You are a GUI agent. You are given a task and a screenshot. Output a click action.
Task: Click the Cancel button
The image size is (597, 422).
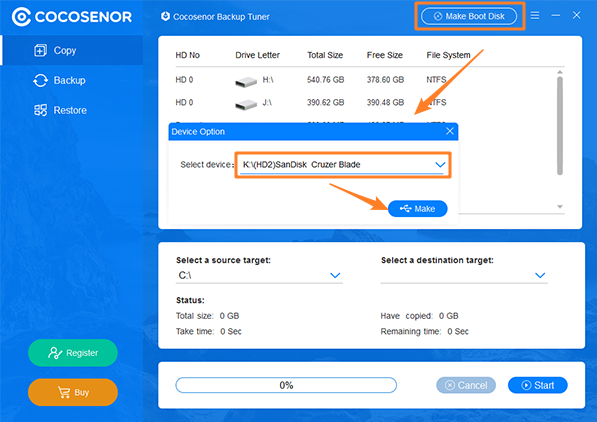[x=466, y=385]
